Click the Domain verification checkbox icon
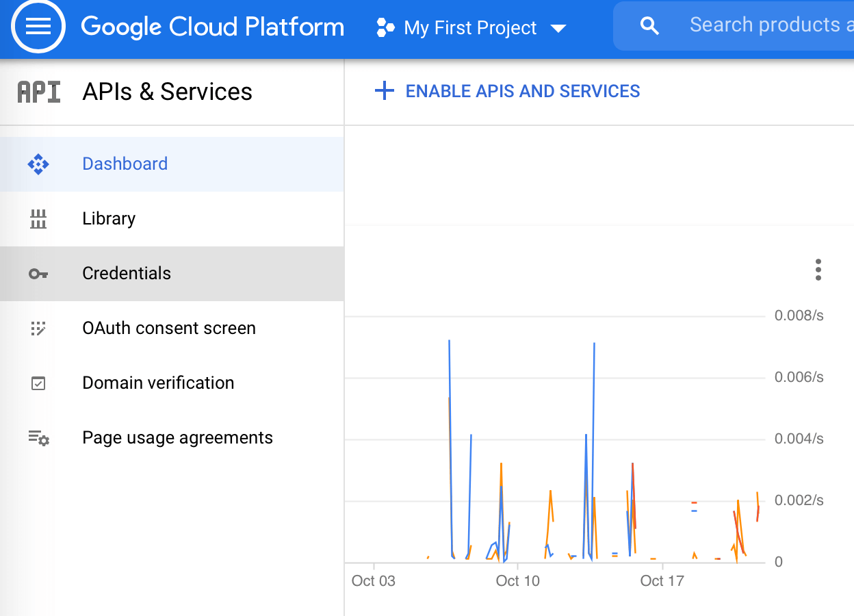Screen dimensions: 854x616 point(38,383)
